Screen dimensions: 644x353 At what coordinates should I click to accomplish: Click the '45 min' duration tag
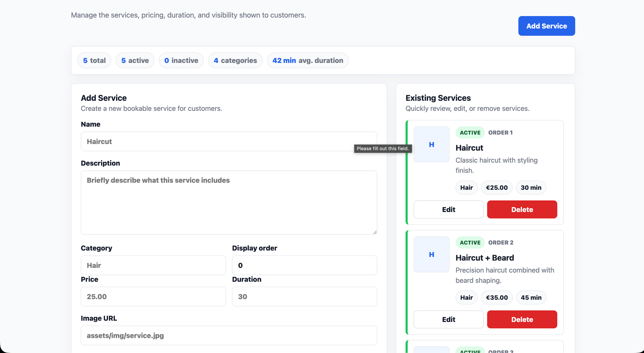531,297
